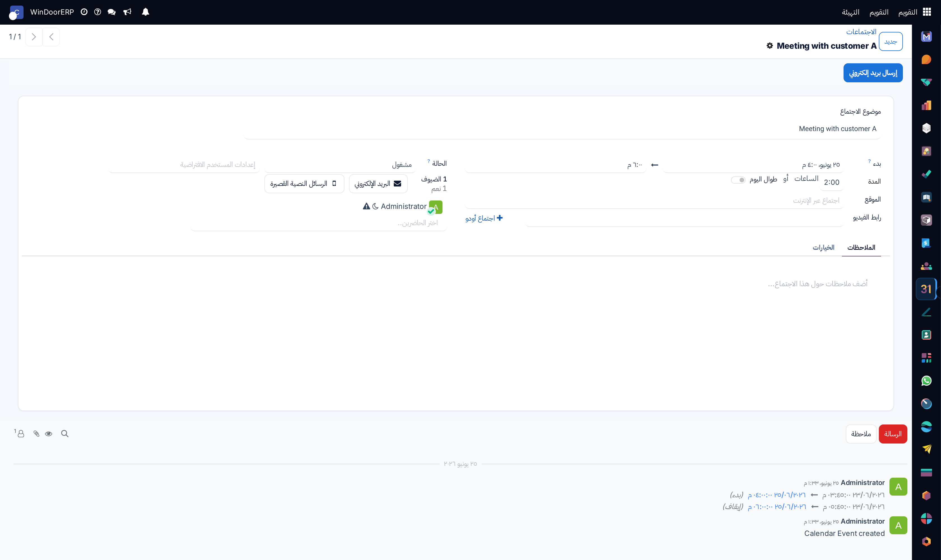This screenshot has height=560, width=941.
Task: Click the chatter search magnifier icon
Action: 65,434
